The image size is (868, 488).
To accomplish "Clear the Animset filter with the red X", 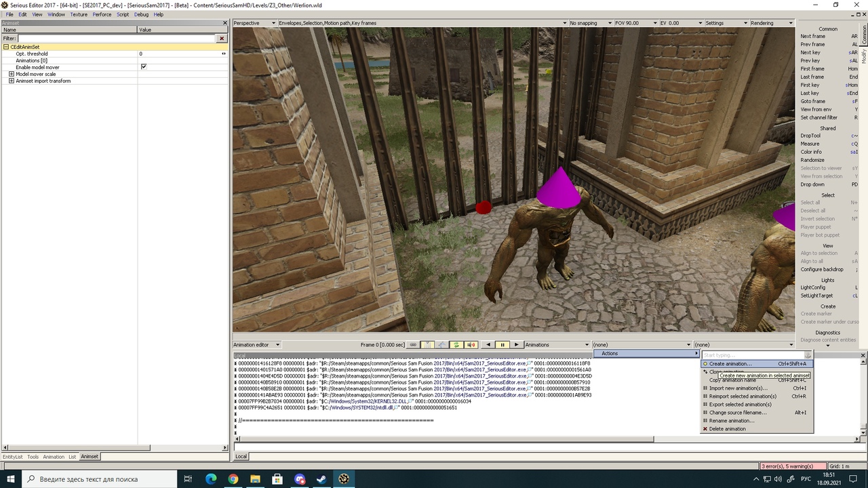I will pos(222,39).
